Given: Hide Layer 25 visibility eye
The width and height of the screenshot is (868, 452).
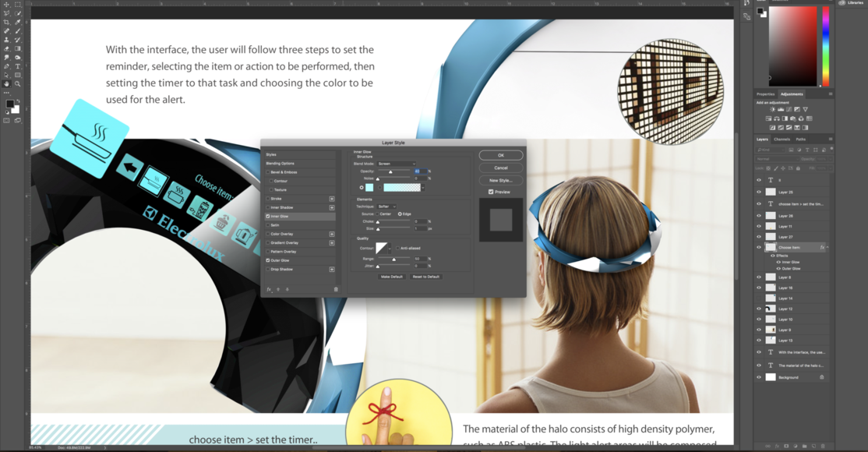Looking at the screenshot, I should pos(759,192).
